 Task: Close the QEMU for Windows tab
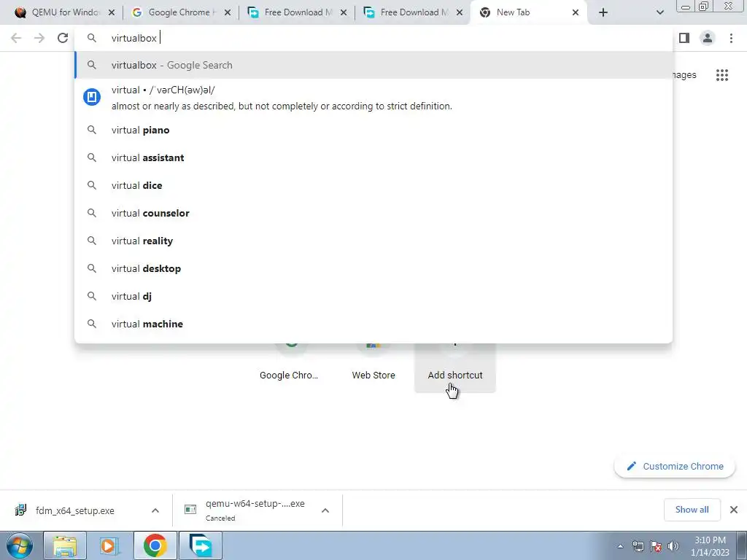(x=112, y=13)
